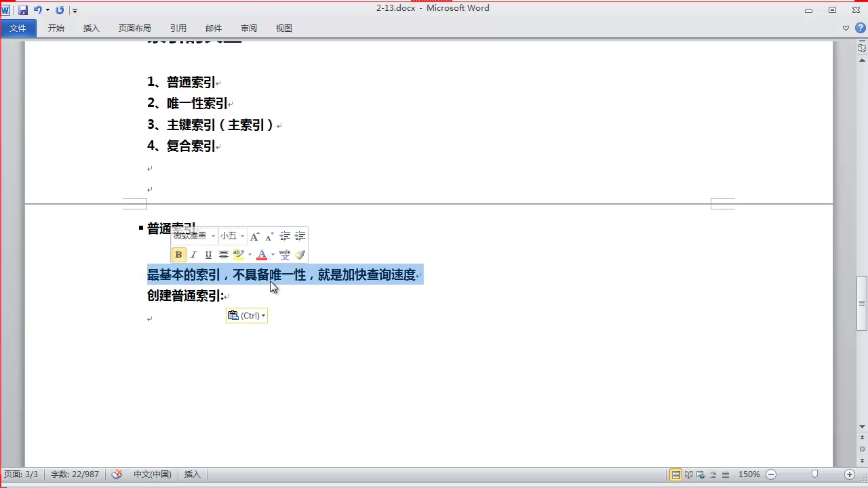This screenshot has width=868, height=488.
Task: Apply red font color
Action: 262,255
